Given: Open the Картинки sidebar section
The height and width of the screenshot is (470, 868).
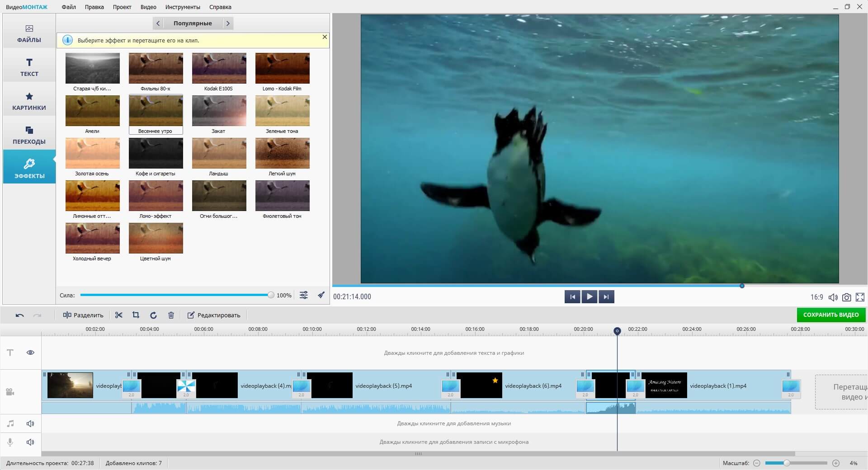Looking at the screenshot, I should [x=29, y=101].
